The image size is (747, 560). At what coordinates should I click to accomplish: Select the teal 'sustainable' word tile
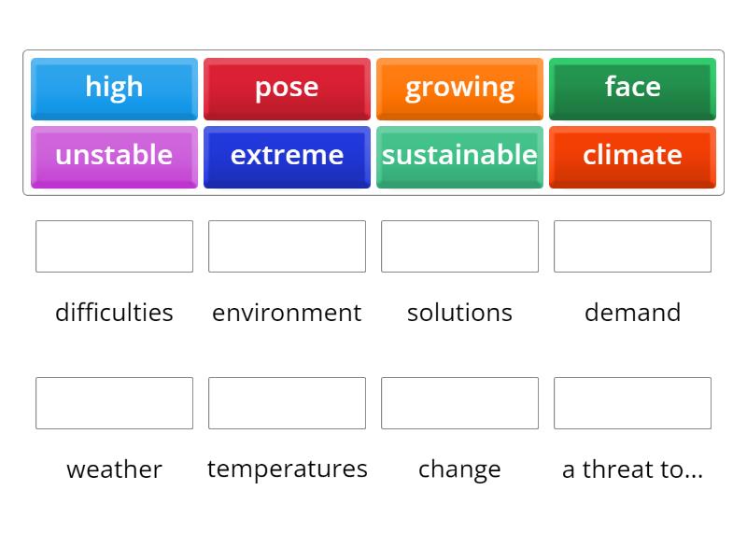pyautogui.click(x=459, y=156)
